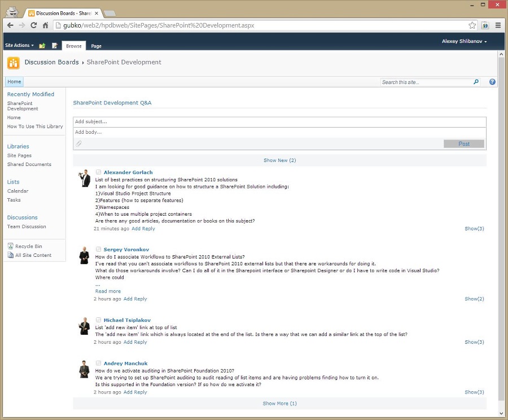Focus the Search this site box
Screen dimensions: 508x420
[x=427, y=82]
